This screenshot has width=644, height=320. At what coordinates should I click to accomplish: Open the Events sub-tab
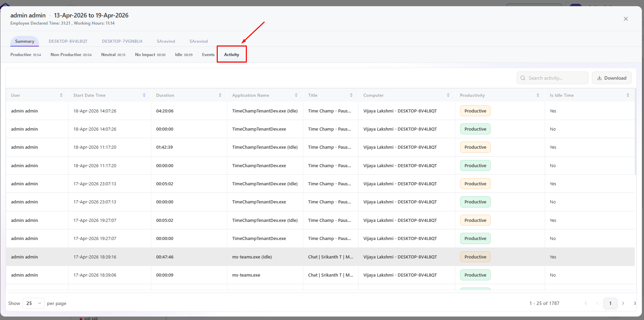[209, 55]
